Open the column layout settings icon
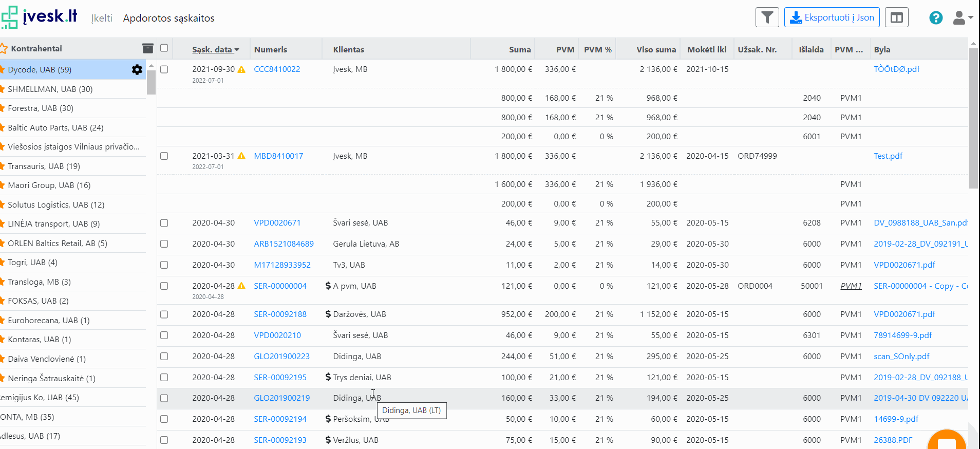980x449 pixels. [x=897, y=17]
